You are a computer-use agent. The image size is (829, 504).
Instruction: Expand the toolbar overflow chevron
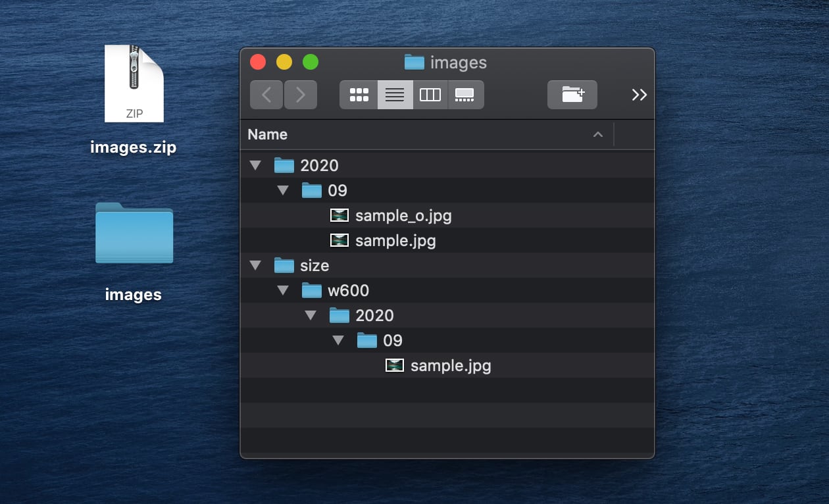click(639, 95)
